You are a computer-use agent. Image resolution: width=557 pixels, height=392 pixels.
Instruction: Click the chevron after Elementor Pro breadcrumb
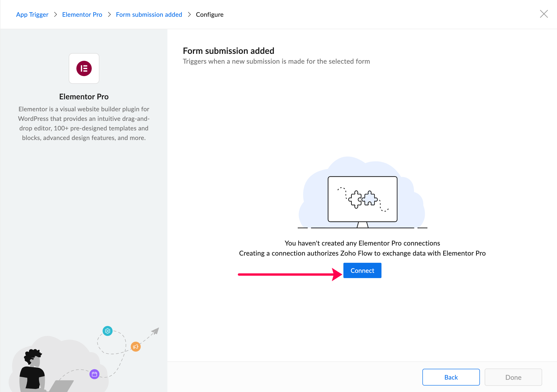(x=109, y=15)
